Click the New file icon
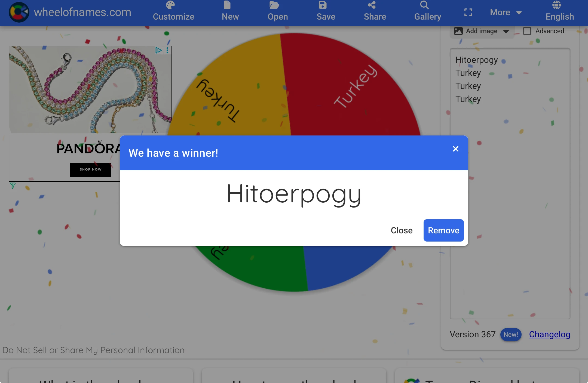Image resolution: width=588 pixels, height=383 pixels. pyautogui.click(x=227, y=5)
